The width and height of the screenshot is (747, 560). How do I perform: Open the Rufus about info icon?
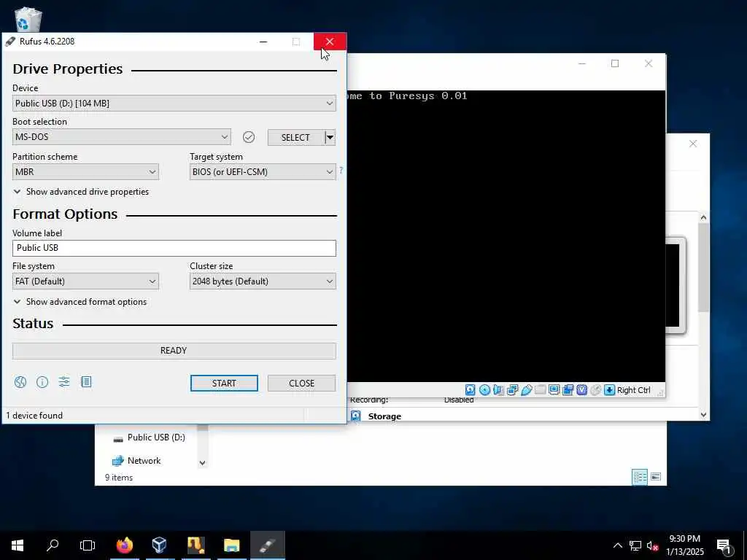(x=42, y=382)
